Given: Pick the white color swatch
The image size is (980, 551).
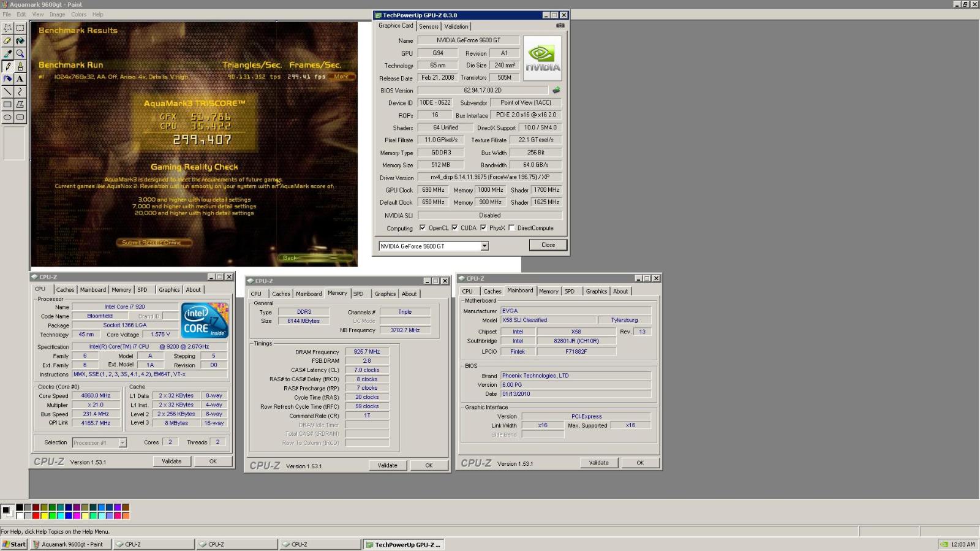Looking at the screenshot, I should point(20,515).
